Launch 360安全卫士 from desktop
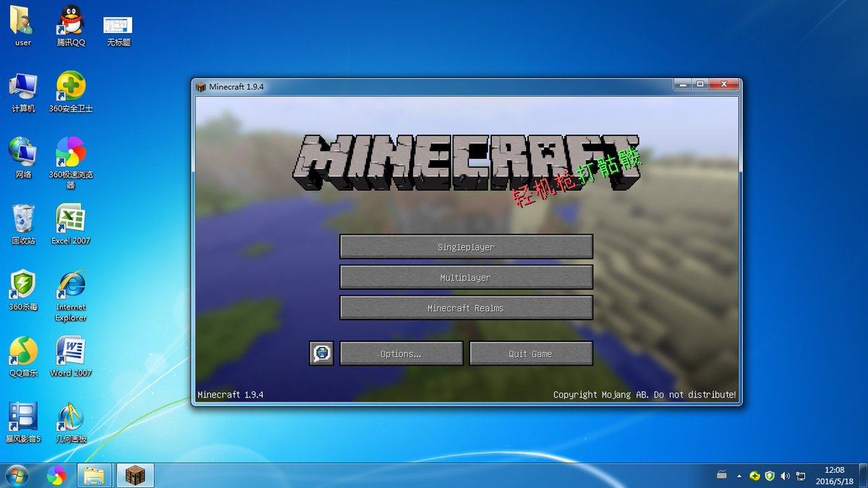The image size is (868, 488). (71, 92)
